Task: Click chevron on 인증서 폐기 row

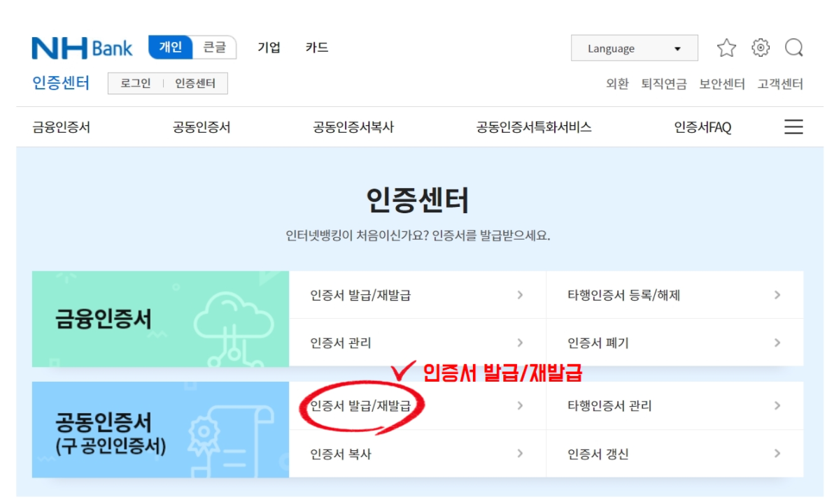Action: pos(777,343)
